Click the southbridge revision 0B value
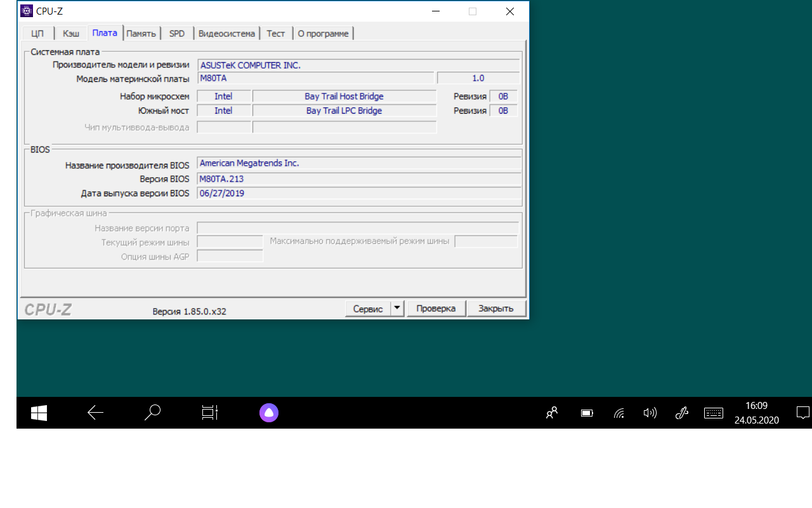Viewport: 812px width, 508px height. coord(504,110)
